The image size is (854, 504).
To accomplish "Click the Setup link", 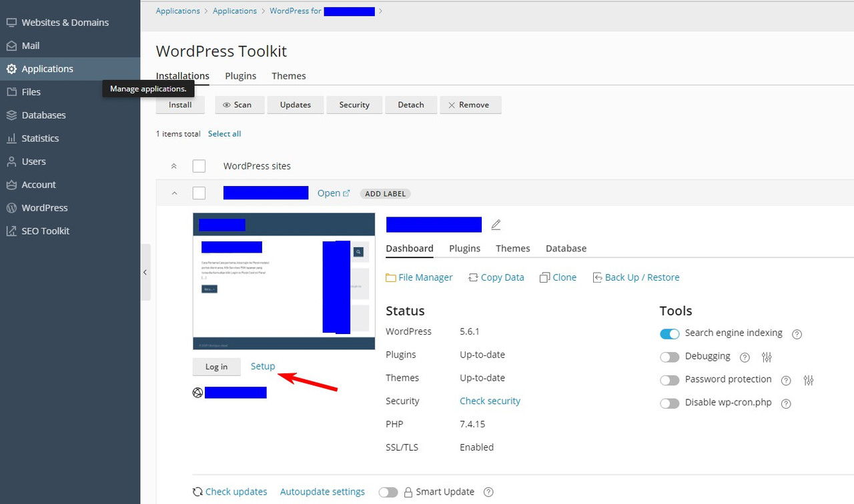I will pos(263,366).
